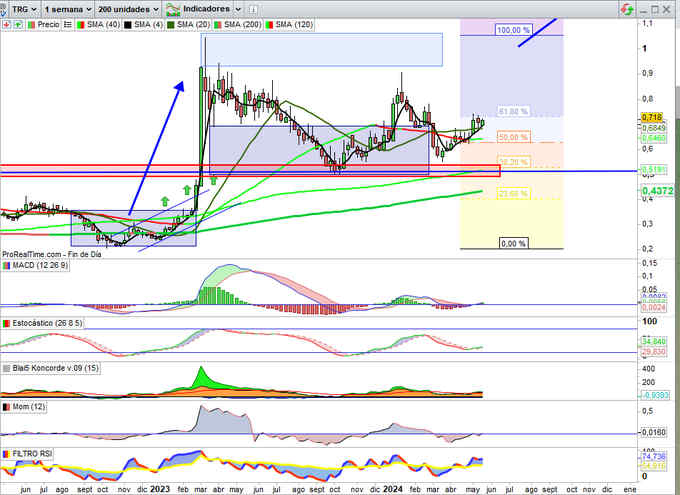
Task: Click the FILTRO RSI indicator label
Action: (32, 454)
